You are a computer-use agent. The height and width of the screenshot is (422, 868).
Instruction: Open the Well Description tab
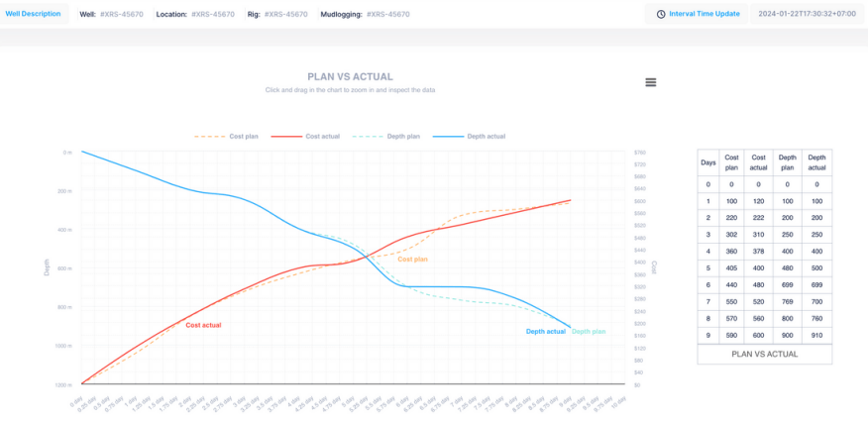tap(33, 14)
